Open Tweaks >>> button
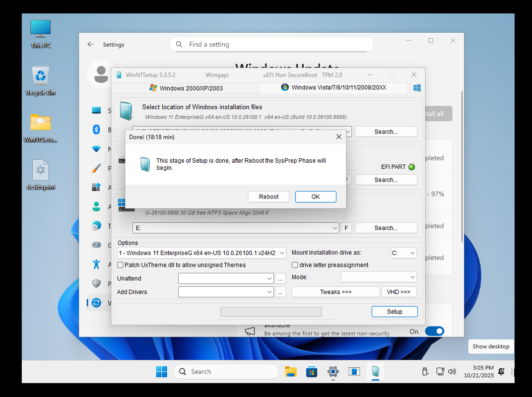The image size is (532, 397). point(335,292)
